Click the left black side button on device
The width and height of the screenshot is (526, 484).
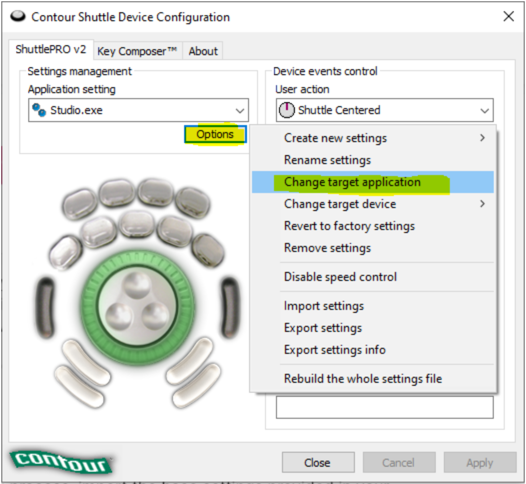pos(45,307)
